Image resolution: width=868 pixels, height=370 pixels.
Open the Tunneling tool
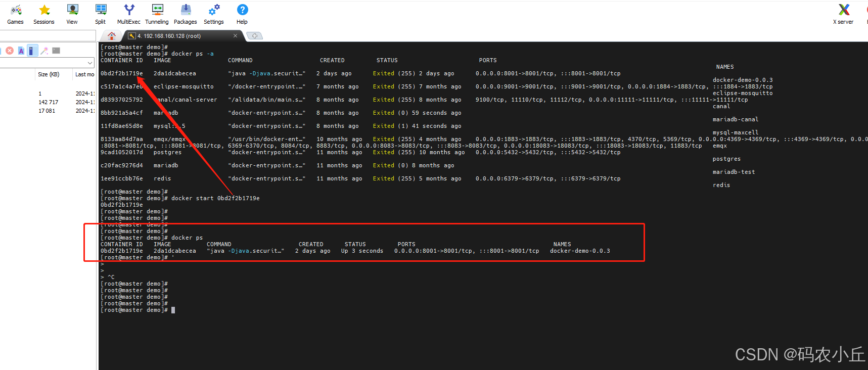157,10
